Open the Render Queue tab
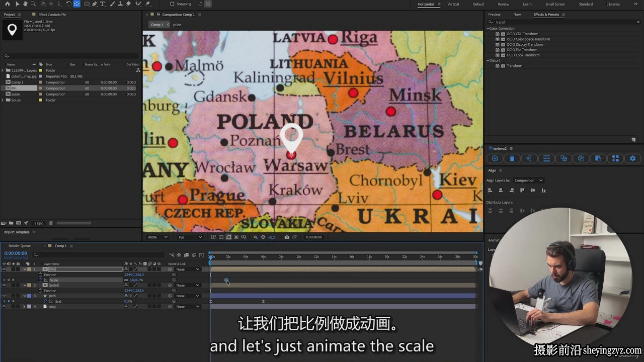The image size is (644, 362). pyautogui.click(x=20, y=246)
